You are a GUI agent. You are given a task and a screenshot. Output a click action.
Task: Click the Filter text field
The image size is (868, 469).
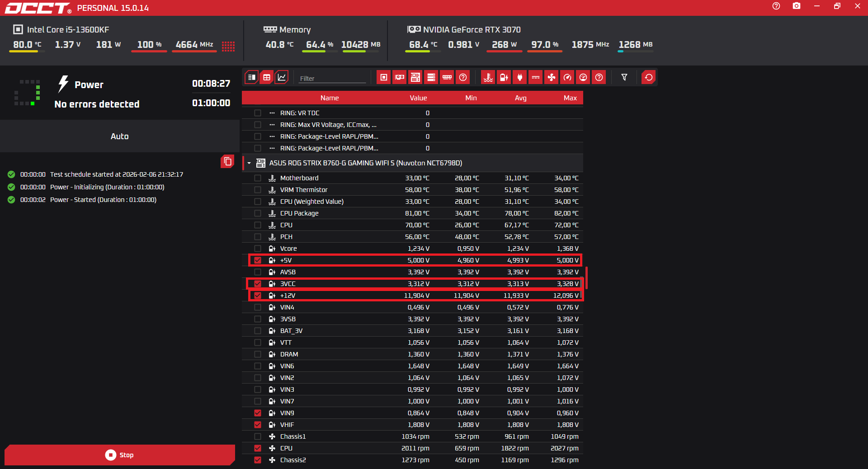coord(332,78)
